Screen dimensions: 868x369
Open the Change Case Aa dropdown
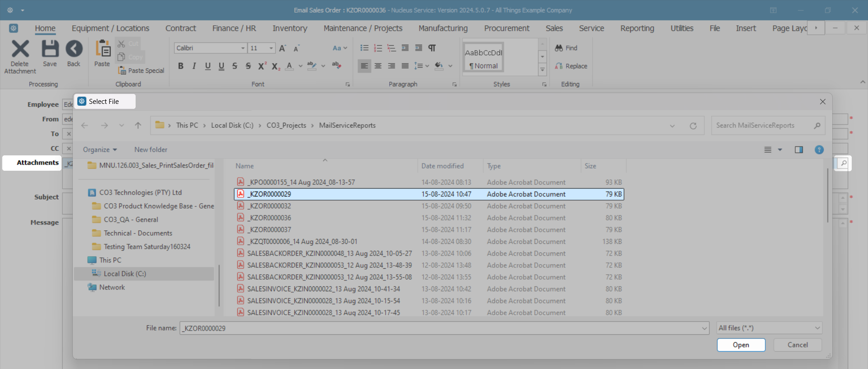pyautogui.click(x=340, y=48)
